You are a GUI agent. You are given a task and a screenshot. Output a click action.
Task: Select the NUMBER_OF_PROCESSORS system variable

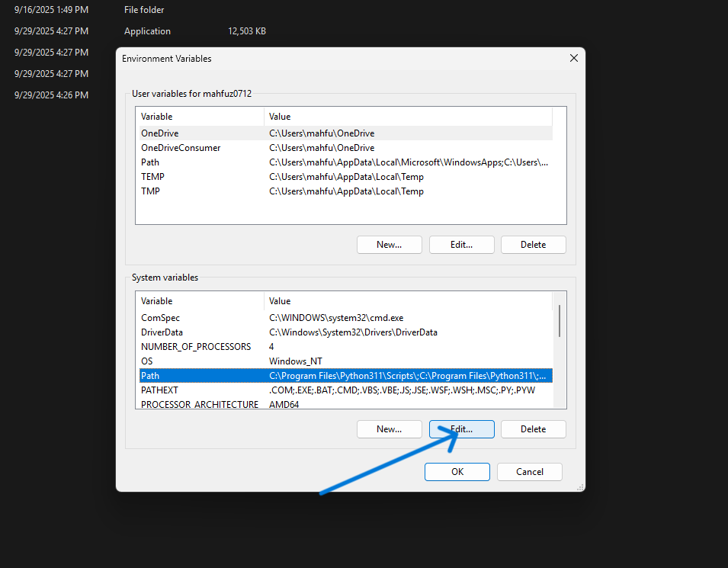click(195, 347)
